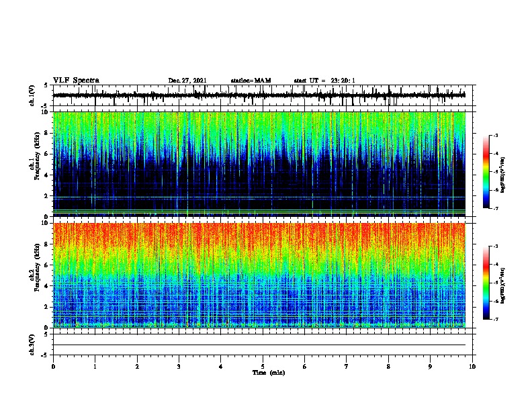Click the '10' tick on the time axis

coord(472,366)
